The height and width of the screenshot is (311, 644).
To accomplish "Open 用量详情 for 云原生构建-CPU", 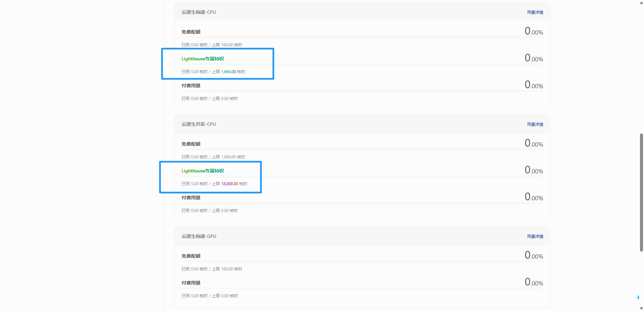I will pyautogui.click(x=535, y=12).
